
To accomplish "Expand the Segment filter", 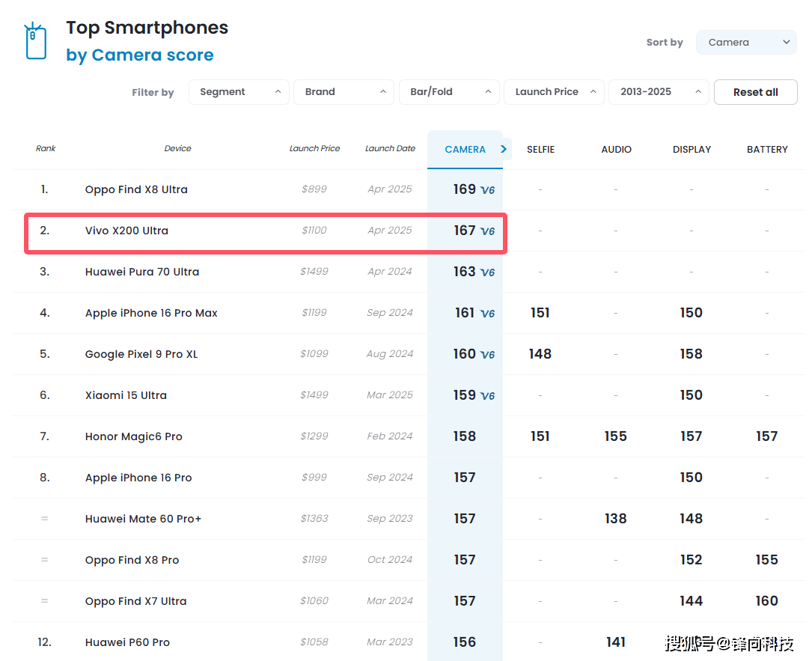I will (x=239, y=92).
